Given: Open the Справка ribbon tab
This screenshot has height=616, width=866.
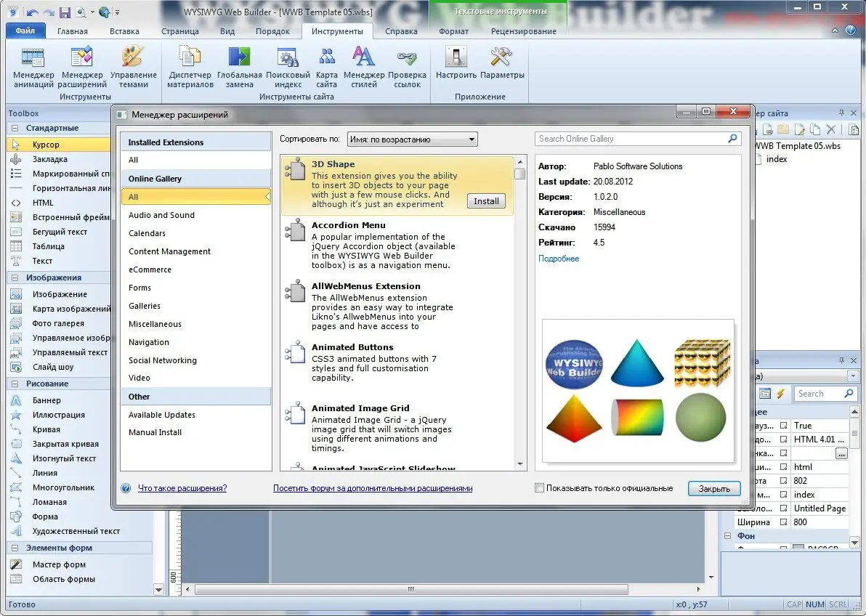Looking at the screenshot, I should click(401, 31).
